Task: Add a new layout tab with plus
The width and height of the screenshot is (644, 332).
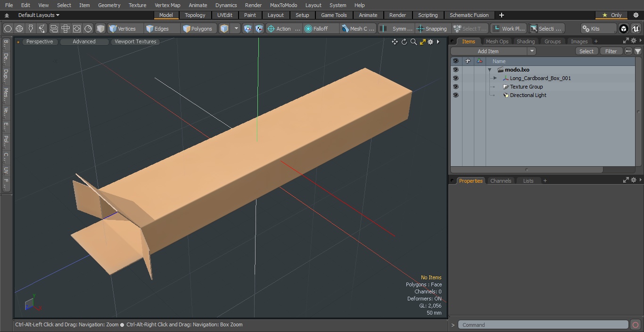Action: [x=501, y=15]
